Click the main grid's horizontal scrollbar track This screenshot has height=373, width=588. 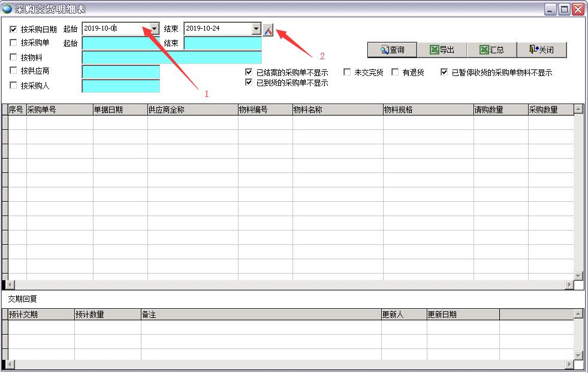click(288, 285)
